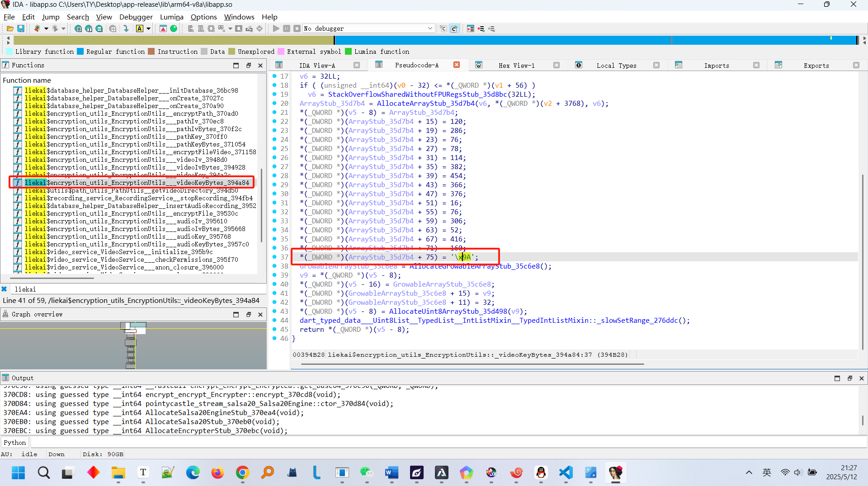
Task: Open Windows Start menu
Action: point(19,472)
